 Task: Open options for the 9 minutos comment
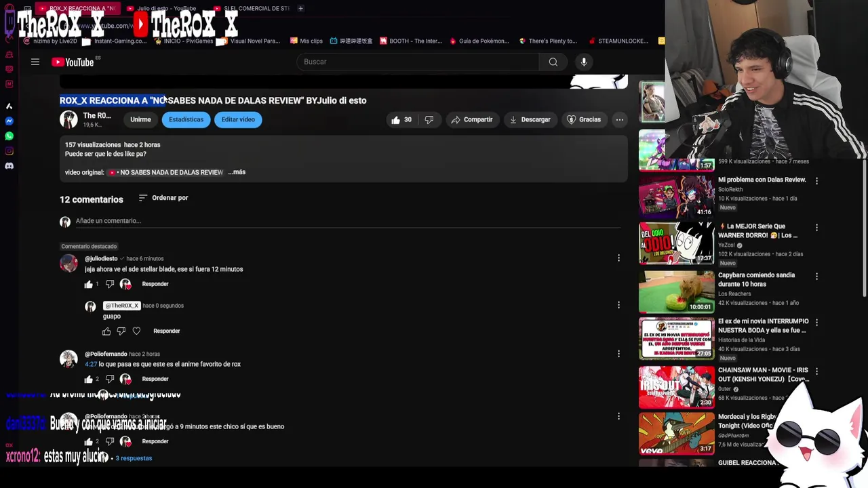tap(618, 416)
